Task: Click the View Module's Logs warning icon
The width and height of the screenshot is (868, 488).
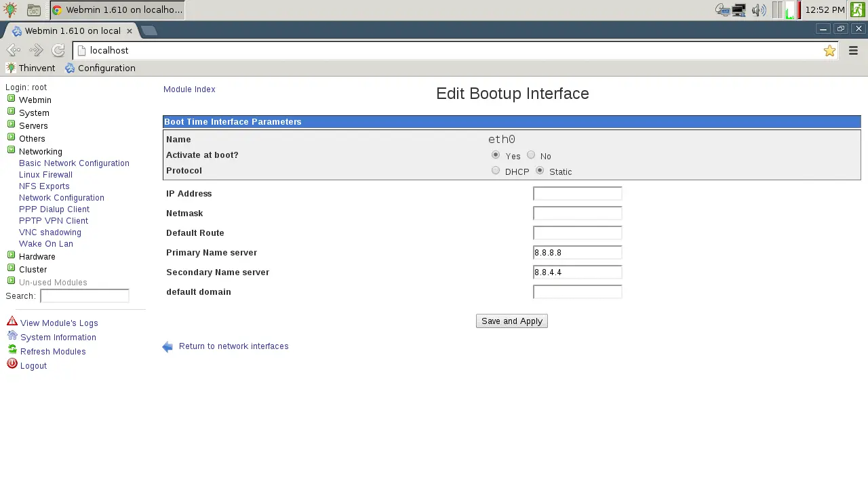Action: coord(12,321)
